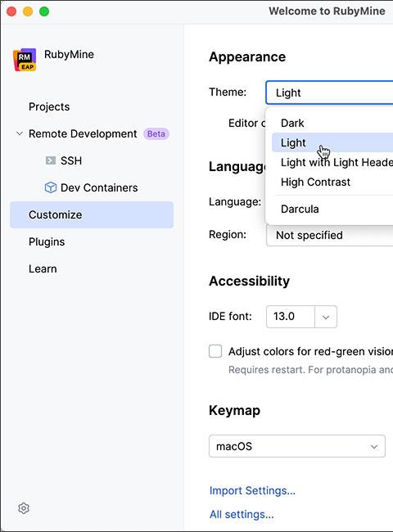393x532 pixels.
Task: Click the SSH terminal icon
Action: pos(51,160)
